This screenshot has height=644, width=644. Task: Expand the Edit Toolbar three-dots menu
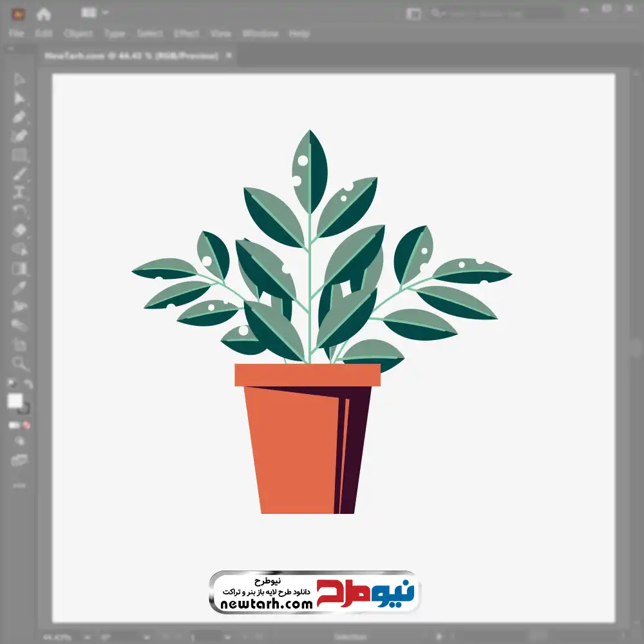pos(20,485)
